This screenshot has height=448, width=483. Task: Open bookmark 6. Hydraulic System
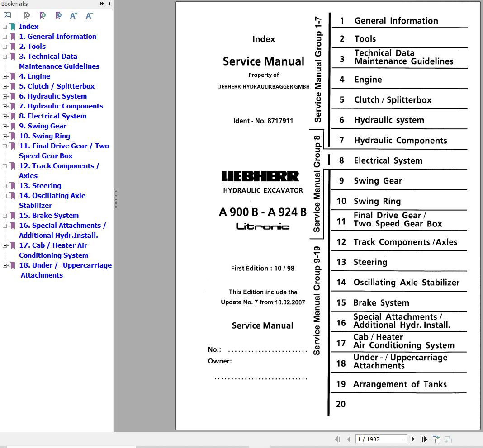[x=53, y=96]
